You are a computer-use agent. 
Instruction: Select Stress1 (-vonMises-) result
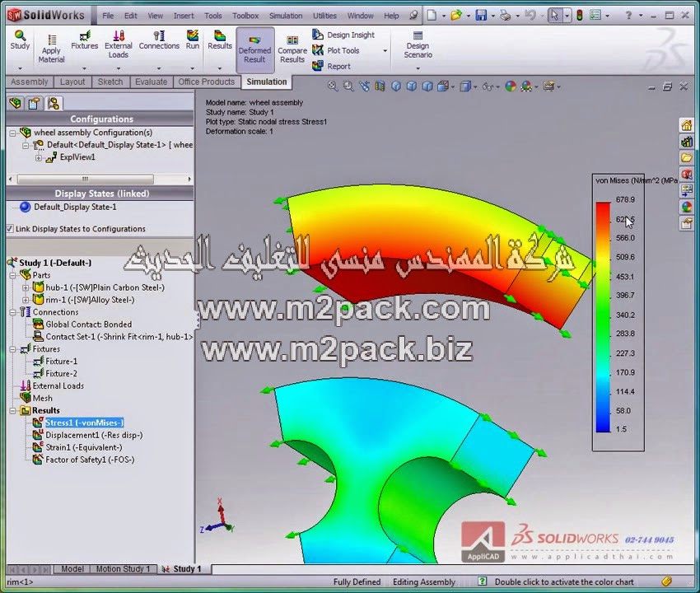[x=84, y=423]
